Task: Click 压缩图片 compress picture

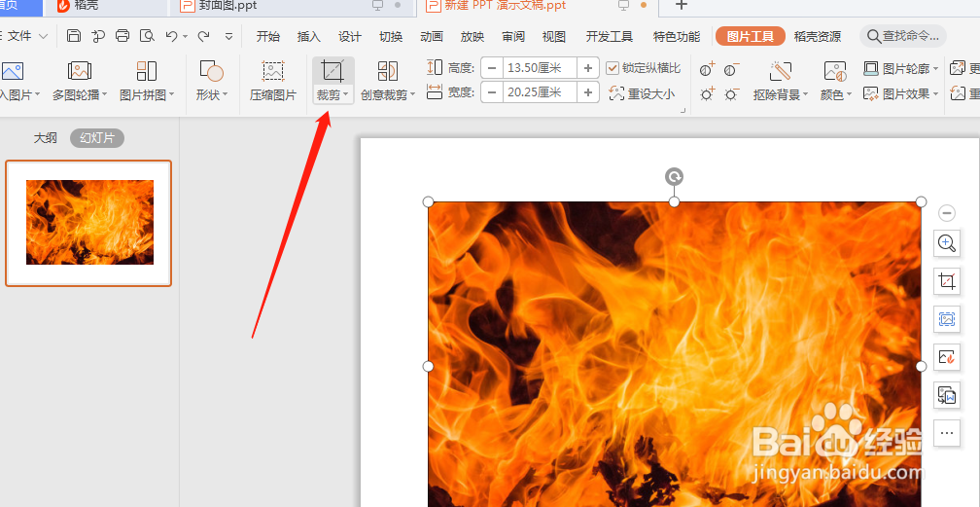Action: [273, 81]
